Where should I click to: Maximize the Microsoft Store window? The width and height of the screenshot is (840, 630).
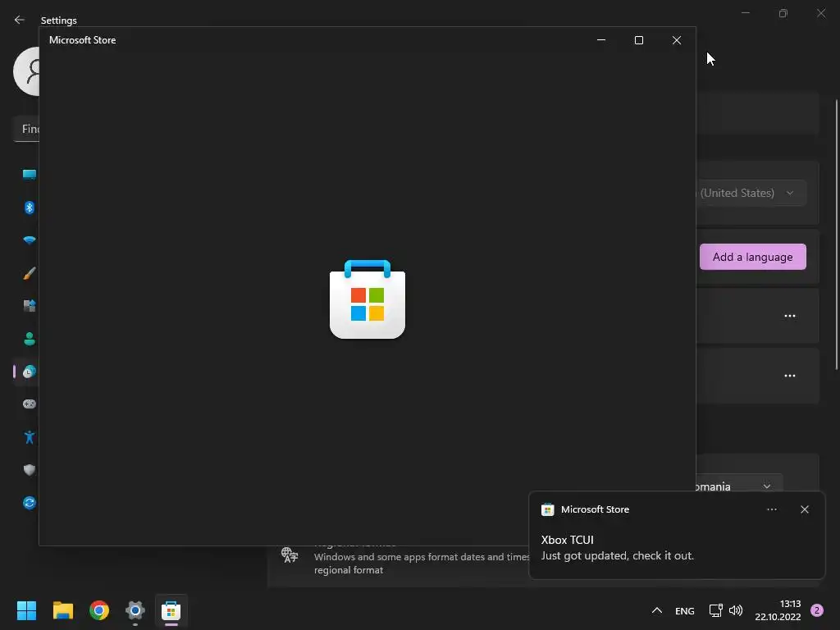pos(638,40)
